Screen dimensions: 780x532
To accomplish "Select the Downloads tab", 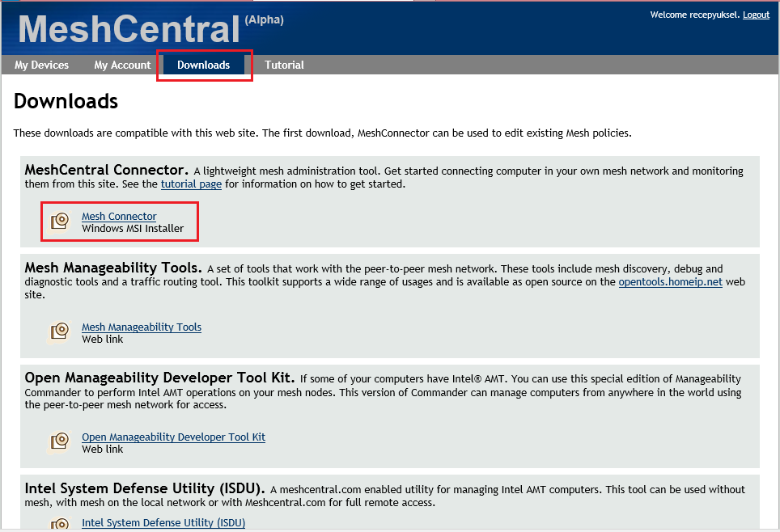I will pyautogui.click(x=203, y=65).
